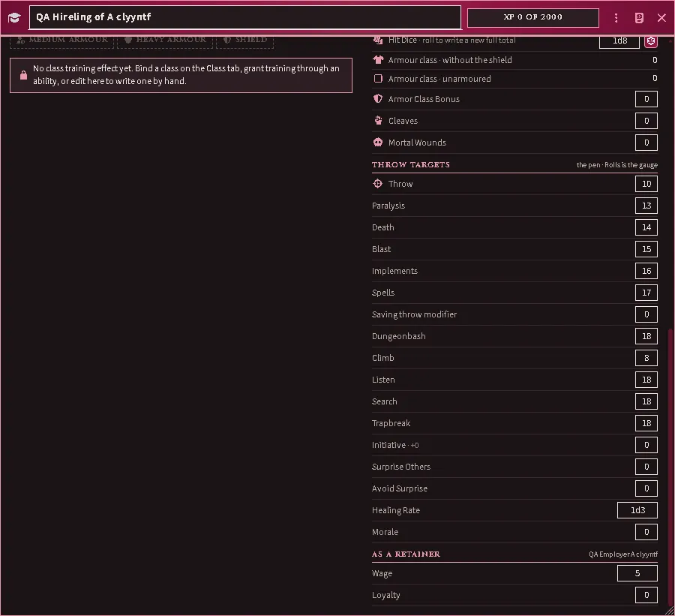
Task: Click the class training effect notice
Action: pyautogui.click(x=181, y=75)
